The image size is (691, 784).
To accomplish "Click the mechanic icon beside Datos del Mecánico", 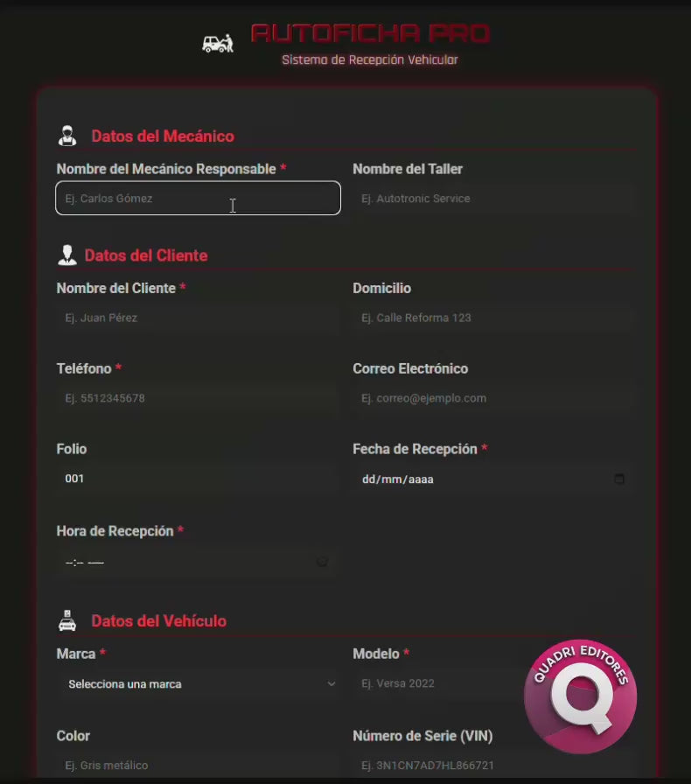I will click(x=67, y=136).
